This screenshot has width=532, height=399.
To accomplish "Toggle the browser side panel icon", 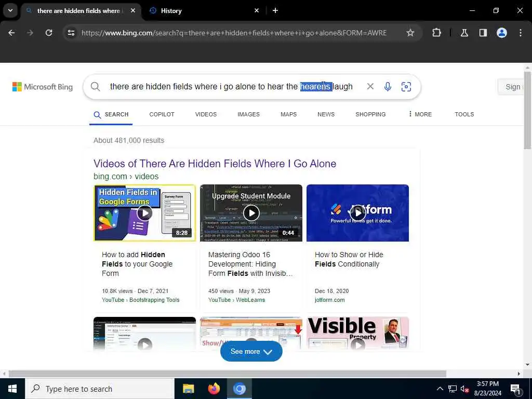I will pyautogui.click(x=483, y=33).
